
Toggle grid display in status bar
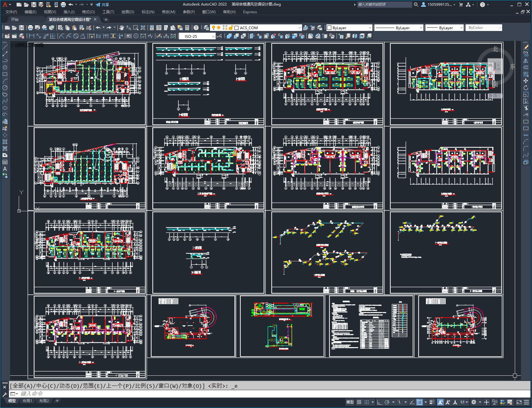(359, 402)
